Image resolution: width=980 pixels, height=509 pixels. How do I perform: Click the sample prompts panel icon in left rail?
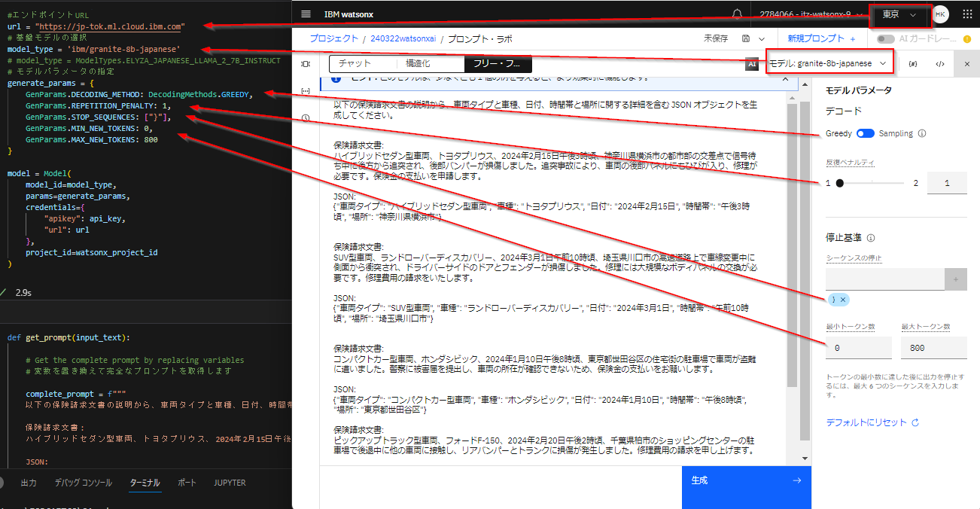coord(305,64)
